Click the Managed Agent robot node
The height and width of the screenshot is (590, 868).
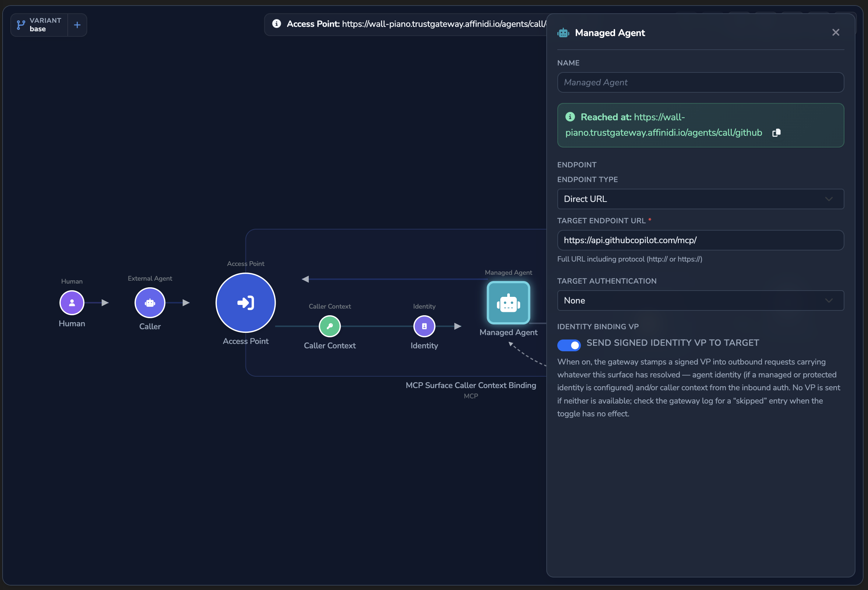click(508, 303)
